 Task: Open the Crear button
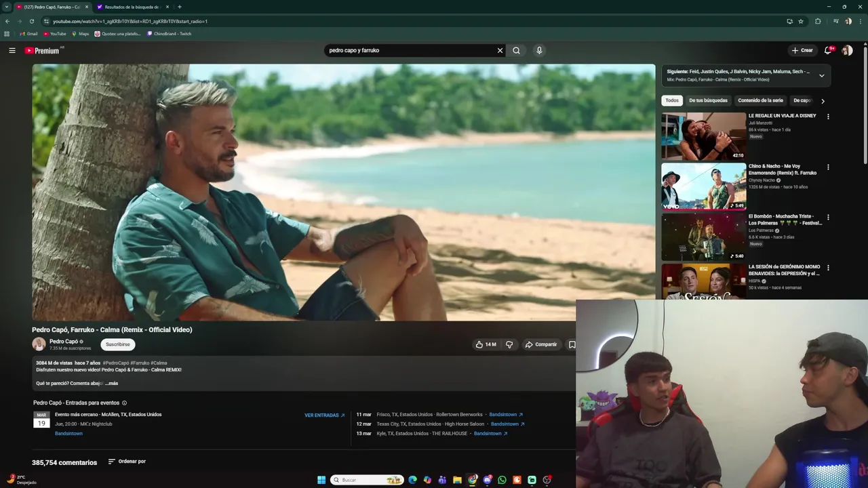tap(802, 50)
